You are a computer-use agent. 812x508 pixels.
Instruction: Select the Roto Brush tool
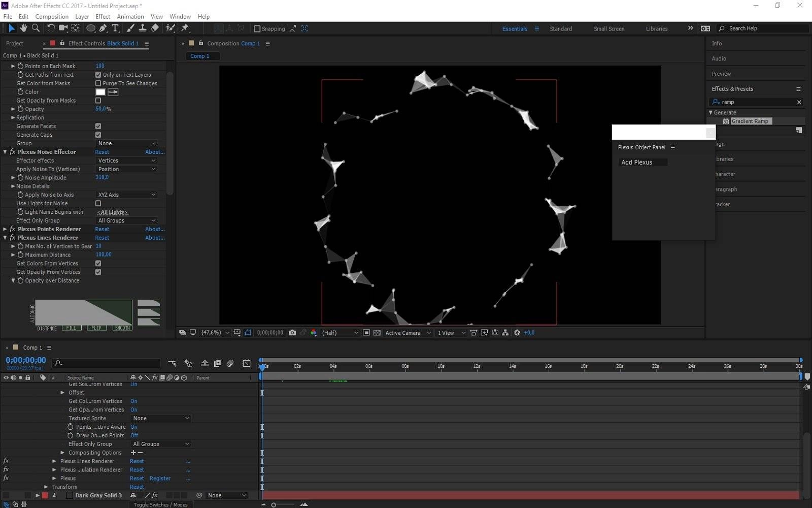pyautogui.click(x=171, y=28)
